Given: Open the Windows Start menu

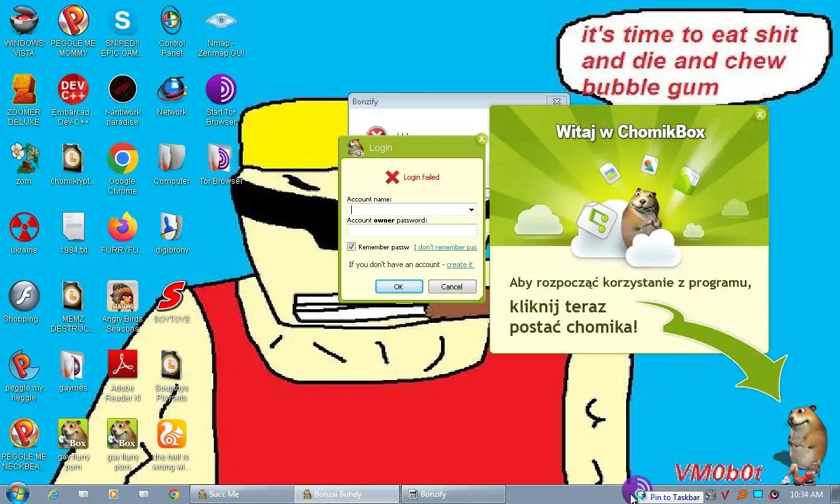Looking at the screenshot, I should [16, 493].
